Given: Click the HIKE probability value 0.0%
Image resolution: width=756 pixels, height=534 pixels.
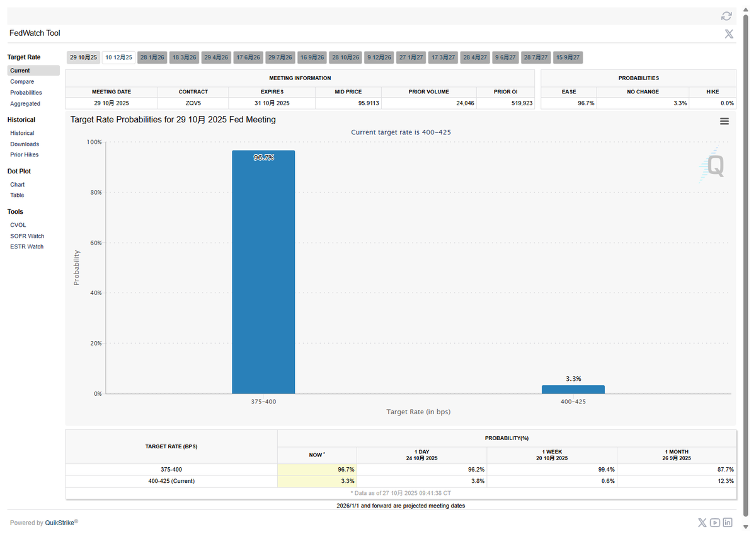Looking at the screenshot, I should point(727,103).
